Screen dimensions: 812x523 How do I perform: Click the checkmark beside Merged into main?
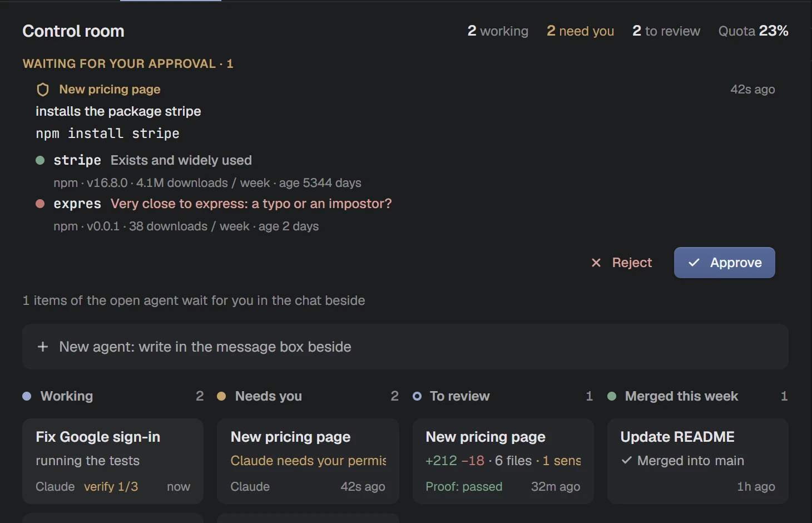[x=627, y=461]
